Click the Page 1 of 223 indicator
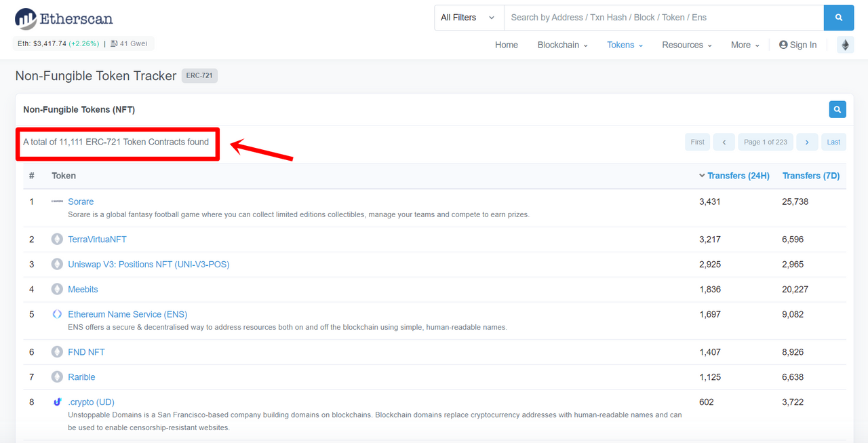This screenshot has height=443, width=868. click(766, 142)
